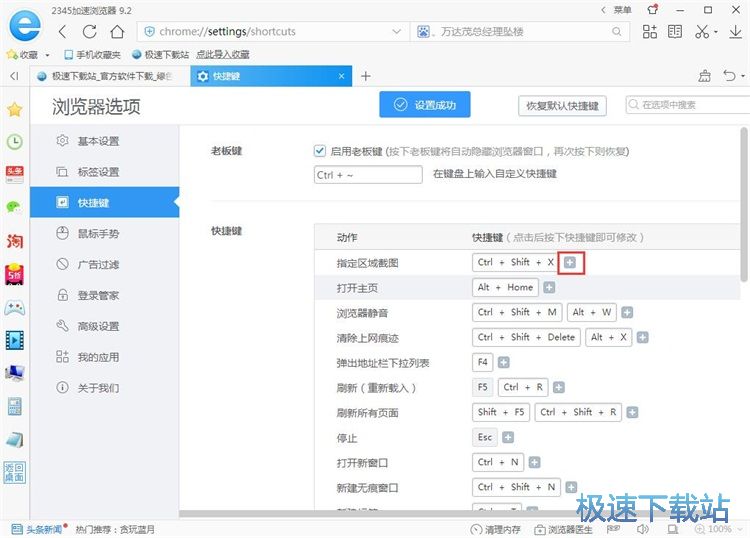Collapse the sidebar with the arrow toggle
The width and height of the screenshot is (750, 538).
[15, 76]
